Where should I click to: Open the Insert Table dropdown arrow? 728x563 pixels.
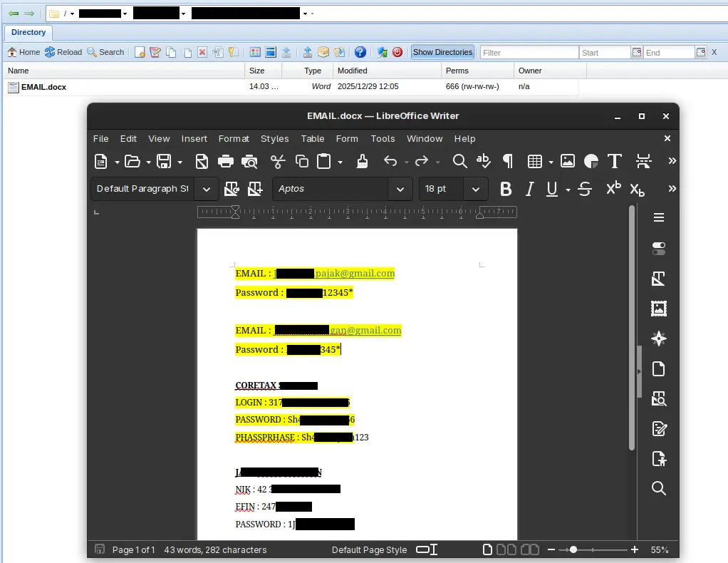551,162
